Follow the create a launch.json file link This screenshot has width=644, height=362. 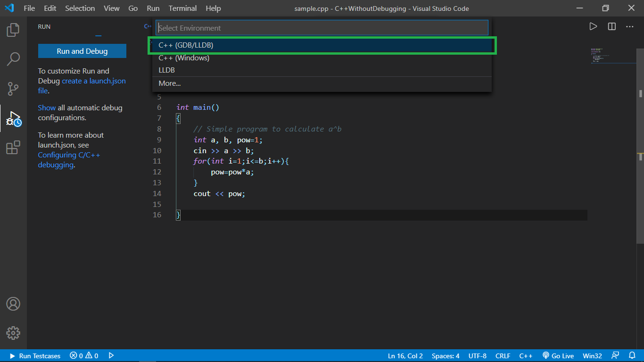tap(82, 86)
